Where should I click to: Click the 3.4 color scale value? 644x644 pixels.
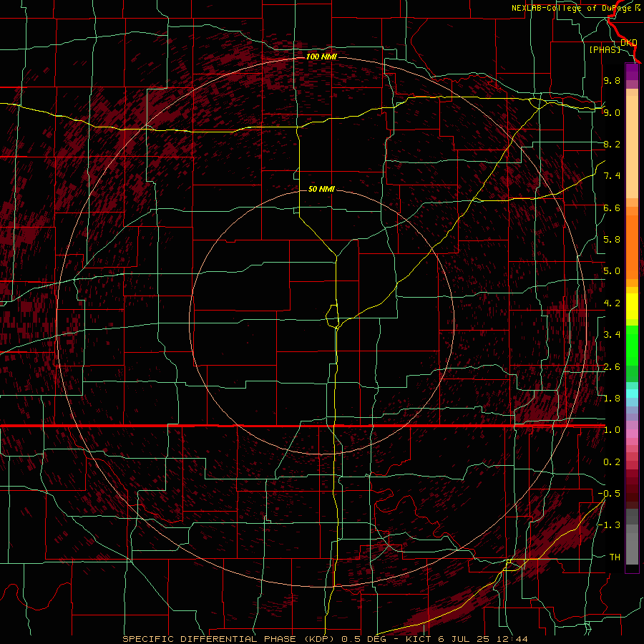[612, 335]
